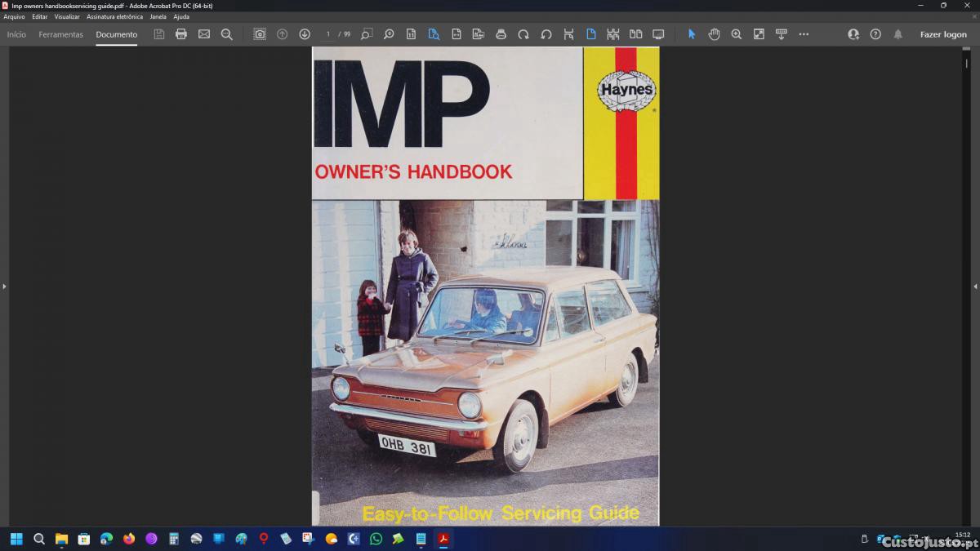
Task: Open the Visualizar menu
Action: [67, 16]
